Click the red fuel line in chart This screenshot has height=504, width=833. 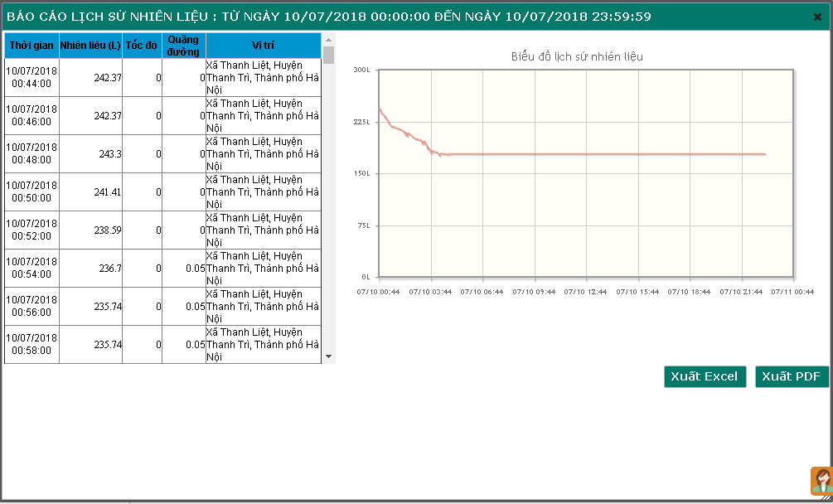[605, 154]
